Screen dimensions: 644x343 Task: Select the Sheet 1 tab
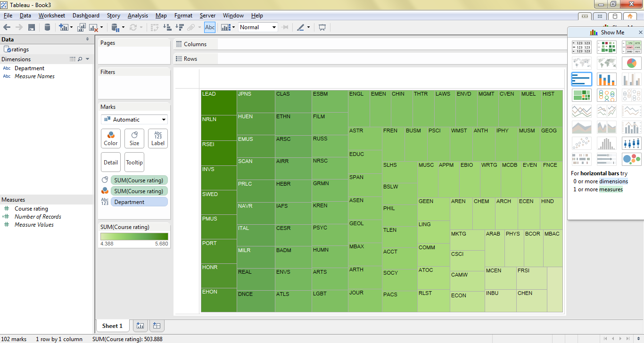[x=112, y=326]
